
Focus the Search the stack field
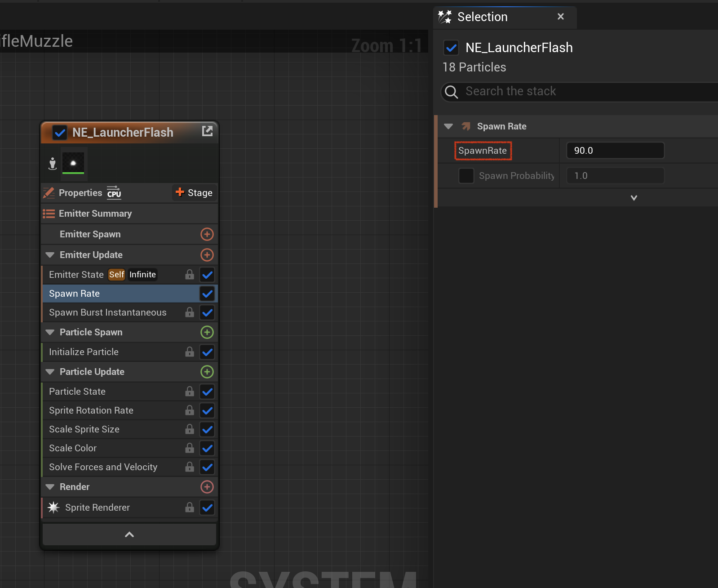pos(580,92)
